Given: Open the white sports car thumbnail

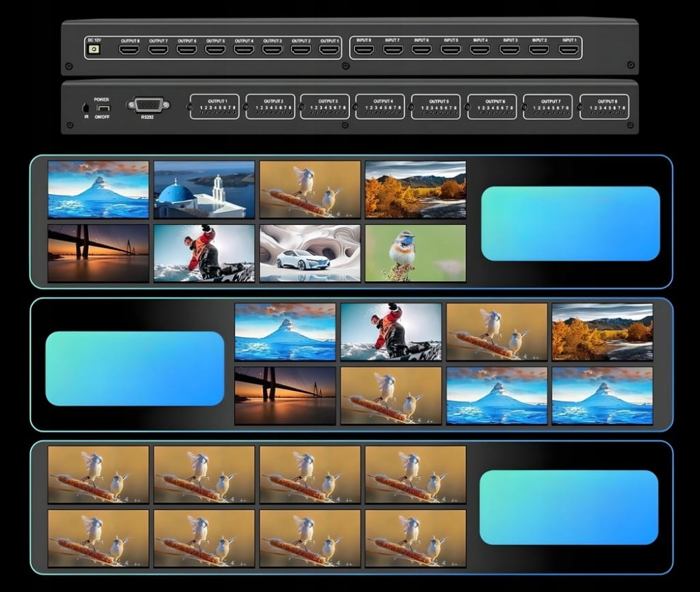Looking at the screenshot, I should point(309,253).
